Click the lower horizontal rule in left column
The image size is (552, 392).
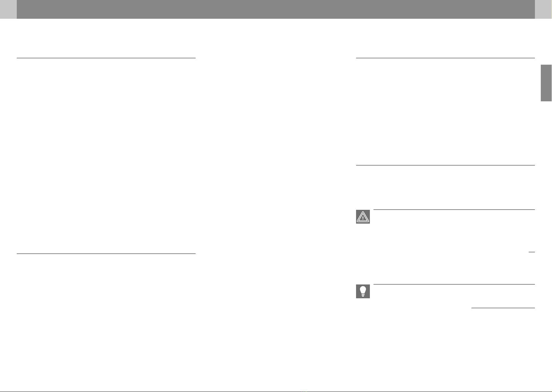106,254
